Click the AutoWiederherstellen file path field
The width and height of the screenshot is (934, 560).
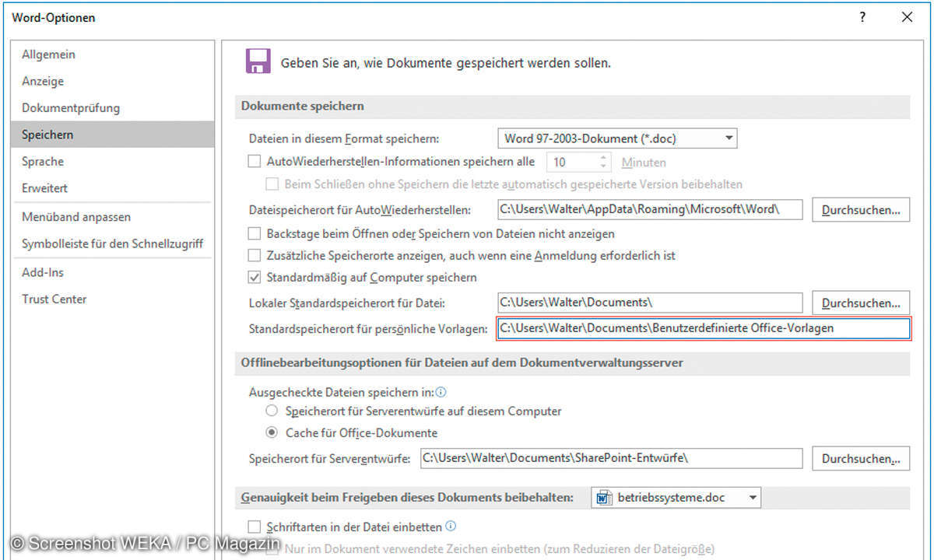click(x=650, y=209)
